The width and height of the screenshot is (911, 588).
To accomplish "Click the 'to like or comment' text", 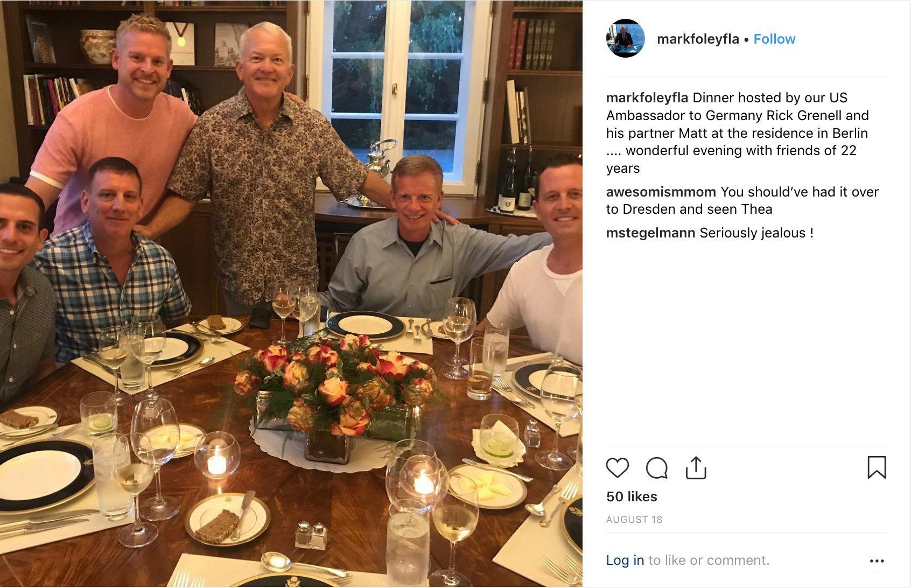I will pyautogui.click(x=709, y=560).
